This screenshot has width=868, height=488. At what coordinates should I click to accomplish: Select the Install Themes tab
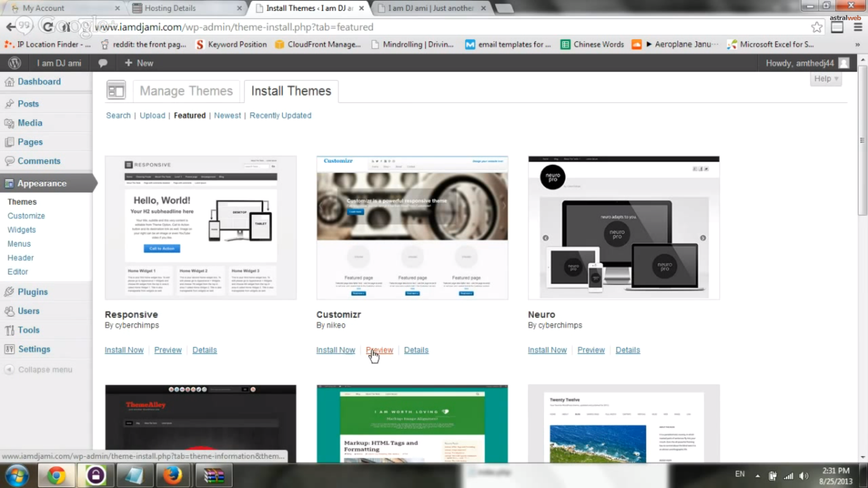(291, 91)
